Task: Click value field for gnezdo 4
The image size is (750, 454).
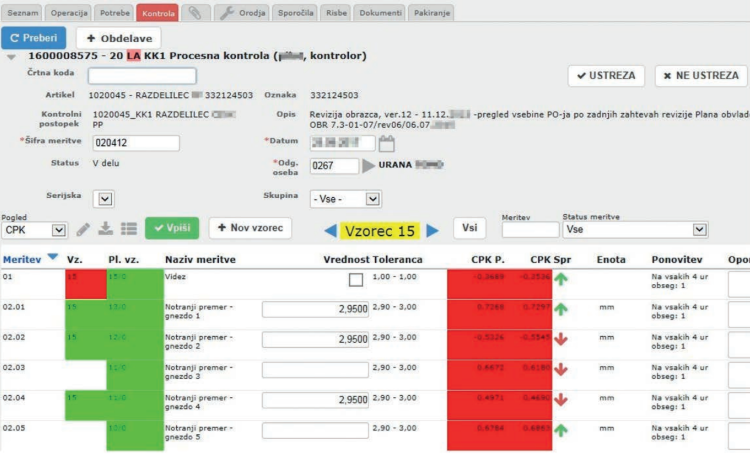Action: click(x=315, y=400)
